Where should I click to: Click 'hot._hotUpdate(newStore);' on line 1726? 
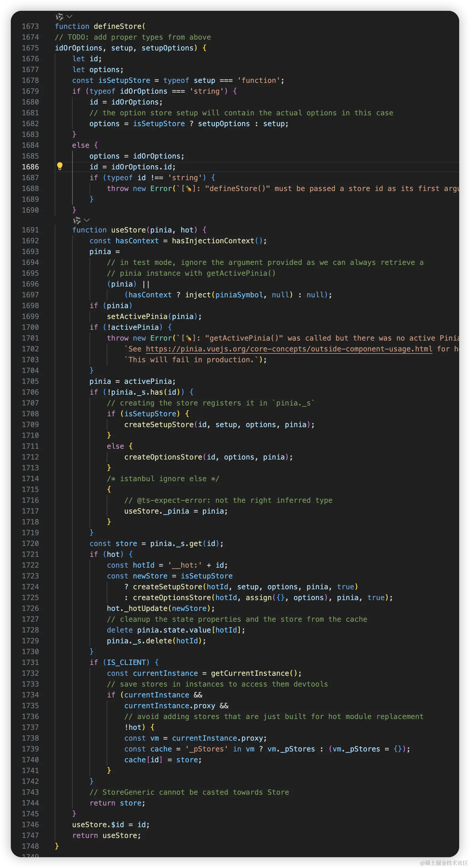(161, 608)
